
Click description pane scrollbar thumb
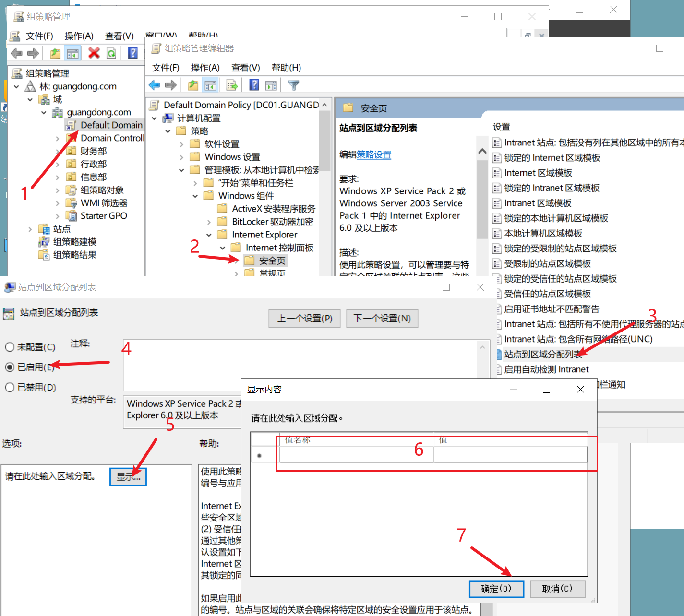(x=482, y=200)
